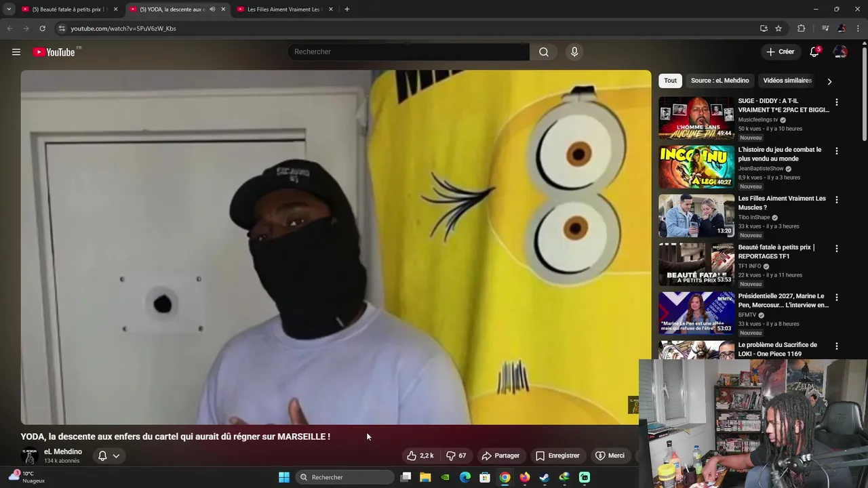
Task: Open the eL Mehdino channel avatar
Action: pos(30,456)
